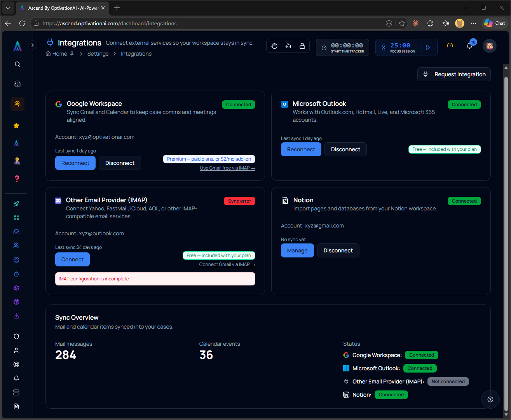Viewport: 511px width, 420px height.
Task: Open the Home breadcrumb item
Action: [59, 54]
